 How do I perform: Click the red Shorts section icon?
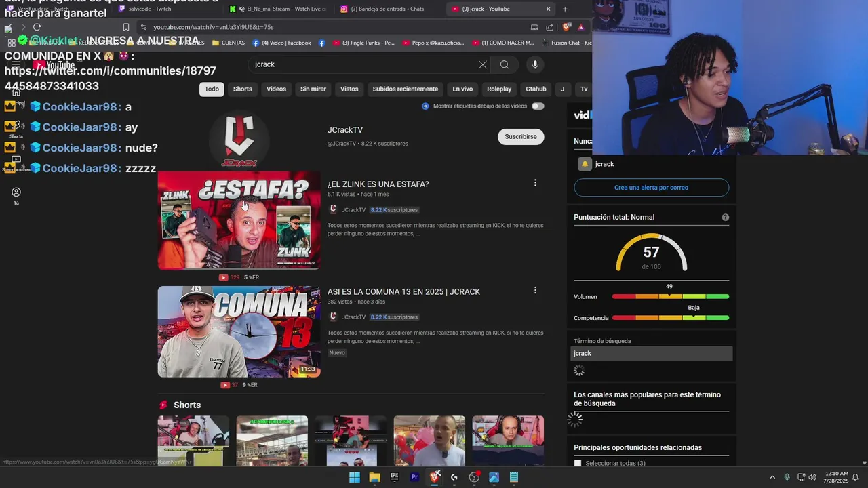click(x=163, y=405)
